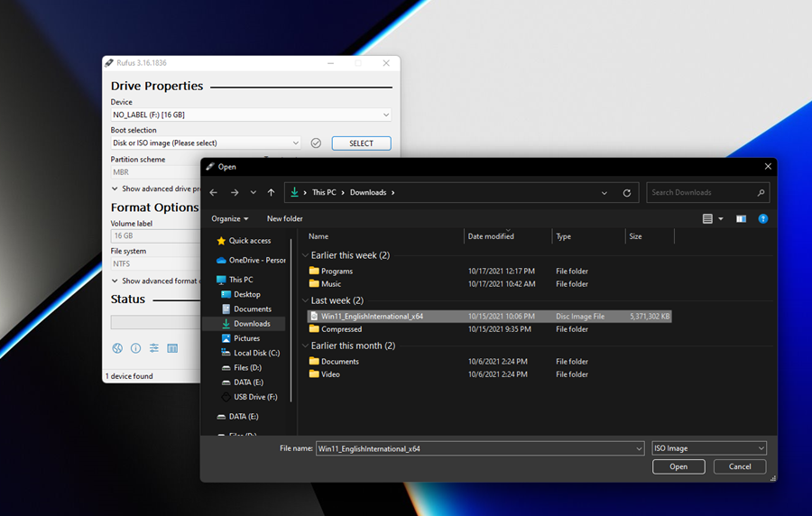The height and width of the screenshot is (516, 812).
Task: Open the Device dropdown in Rufus
Action: [251, 115]
